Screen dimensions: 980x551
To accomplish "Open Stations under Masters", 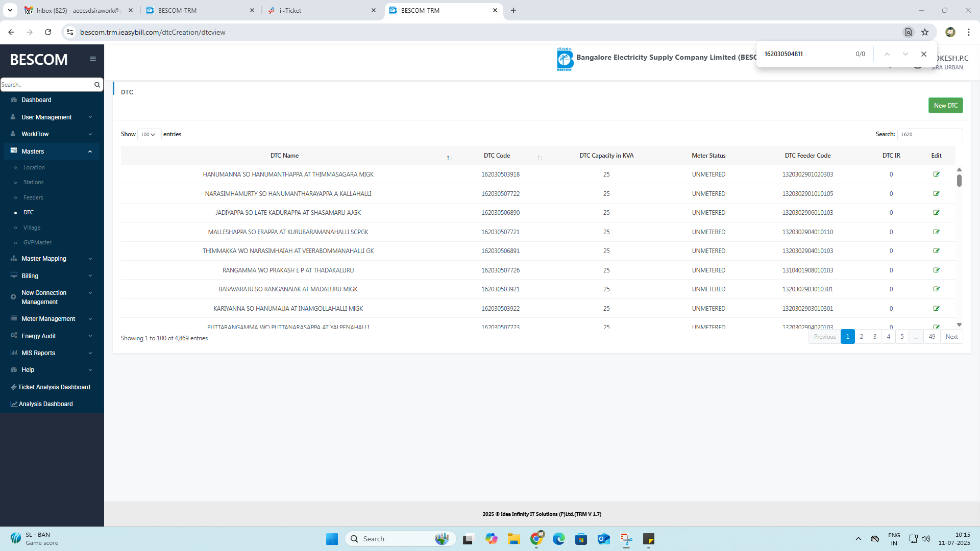I will coord(33,182).
